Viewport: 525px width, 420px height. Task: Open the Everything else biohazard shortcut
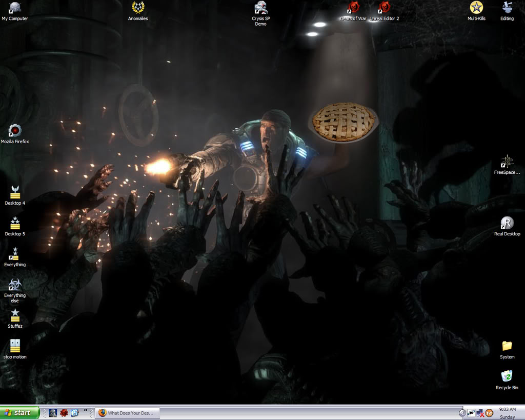15,291
